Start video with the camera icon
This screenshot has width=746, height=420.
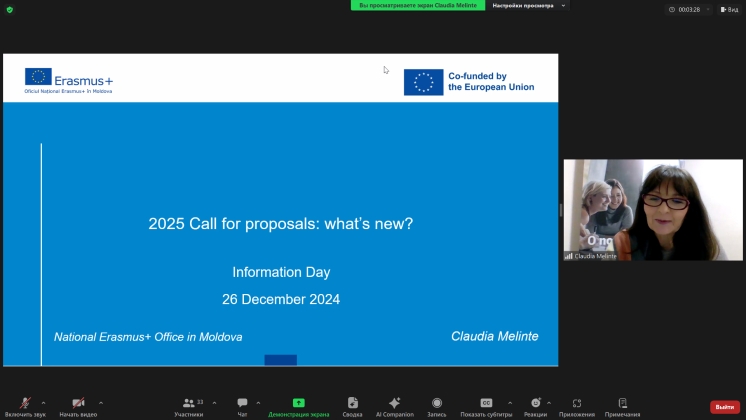coord(79,404)
